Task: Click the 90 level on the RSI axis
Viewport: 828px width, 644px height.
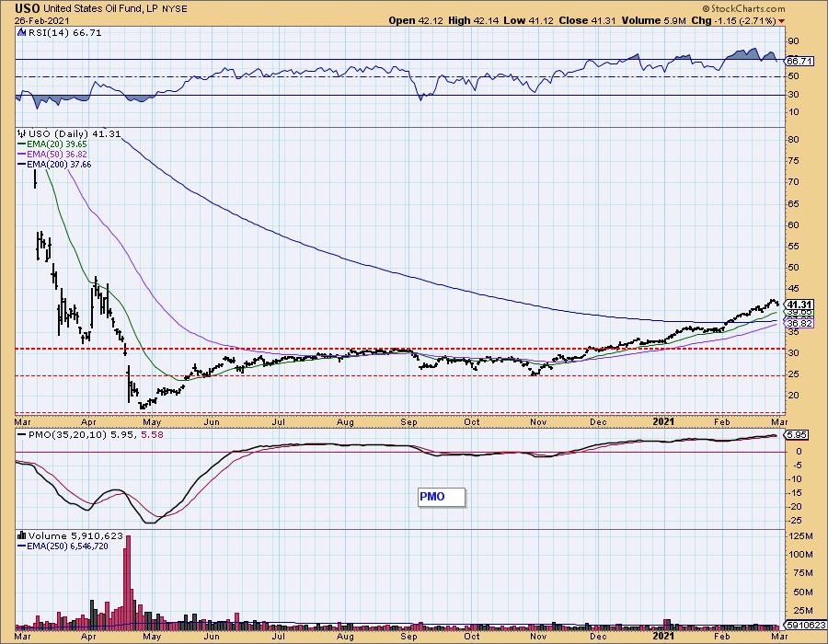Action: click(793, 41)
